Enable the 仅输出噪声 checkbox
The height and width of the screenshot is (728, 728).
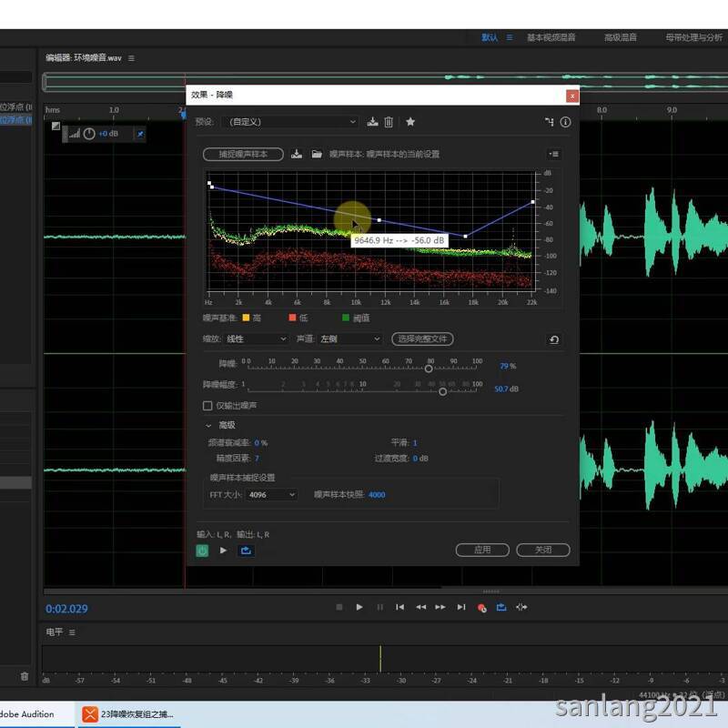[x=207, y=406]
